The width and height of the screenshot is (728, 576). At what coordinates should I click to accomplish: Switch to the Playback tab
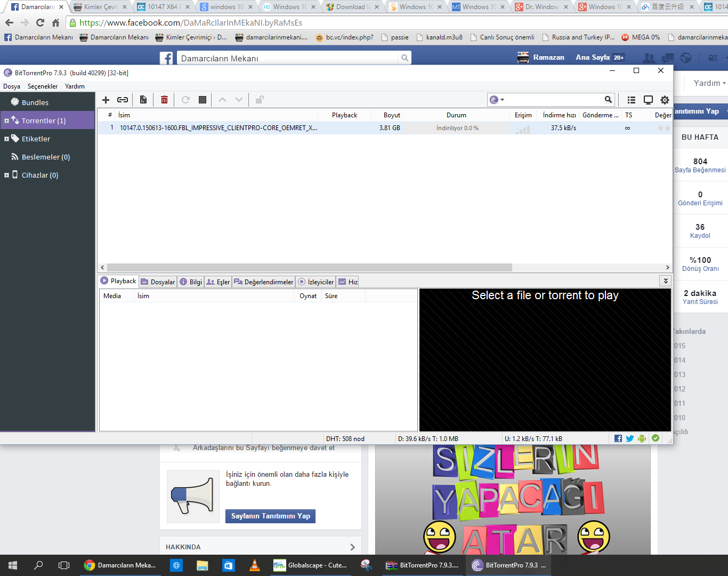pyautogui.click(x=118, y=281)
